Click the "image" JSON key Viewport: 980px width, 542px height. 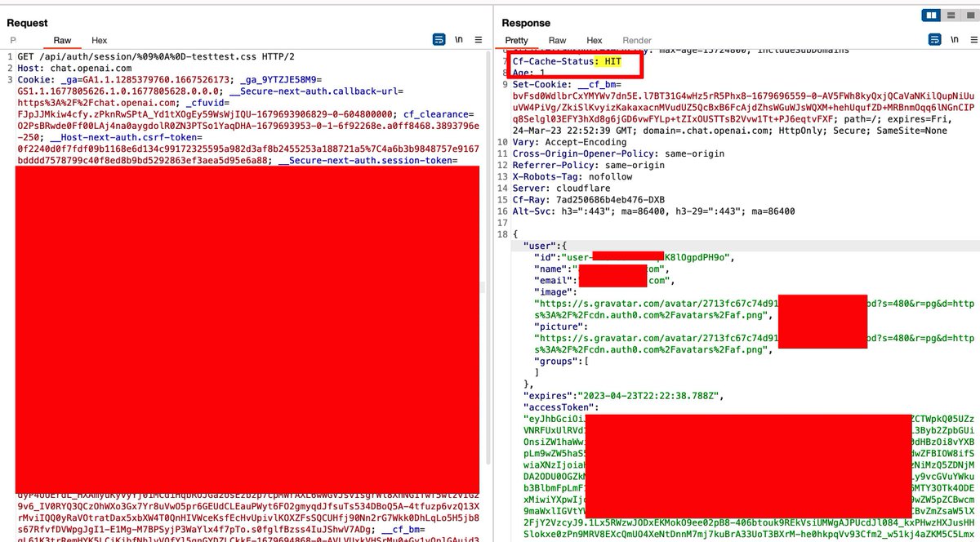(554, 291)
